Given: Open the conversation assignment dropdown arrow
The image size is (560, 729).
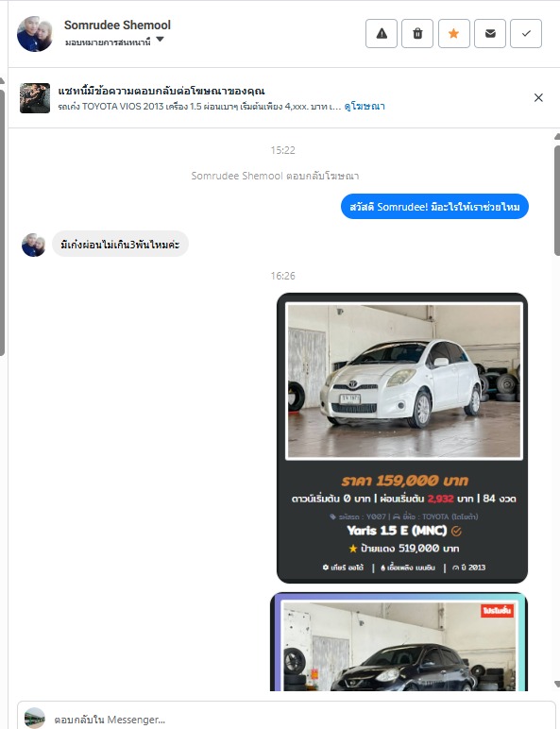Looking at the screenshot, I should click(x=160, y=40).
